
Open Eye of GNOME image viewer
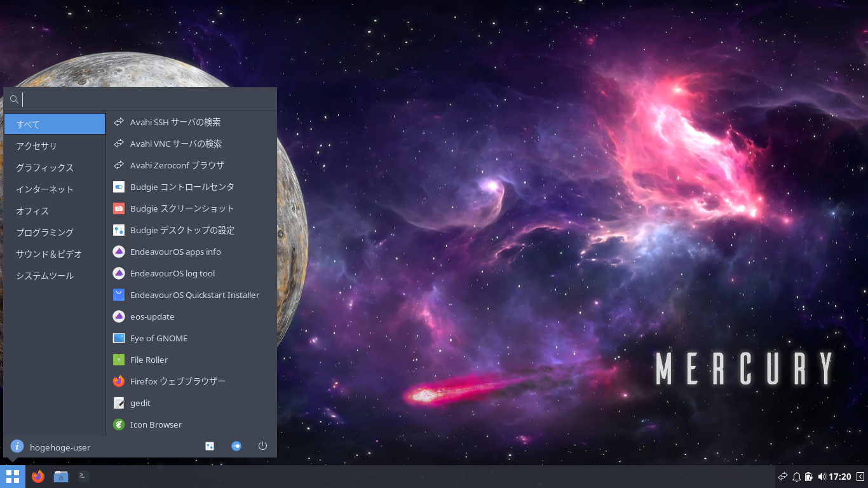click(x=191, y=338)
